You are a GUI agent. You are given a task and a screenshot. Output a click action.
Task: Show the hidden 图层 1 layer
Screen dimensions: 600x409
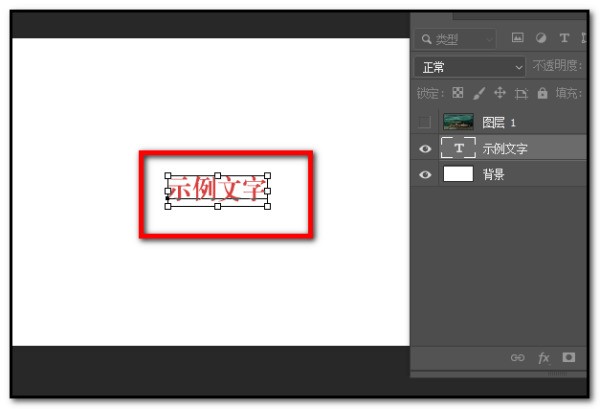pos(425,122)
